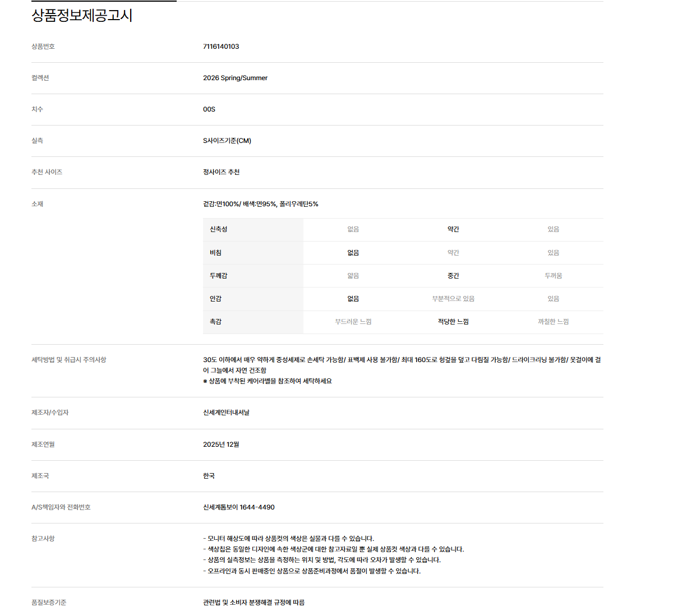Click the '비침' row header
687x616 pixels.
(216, 253)
